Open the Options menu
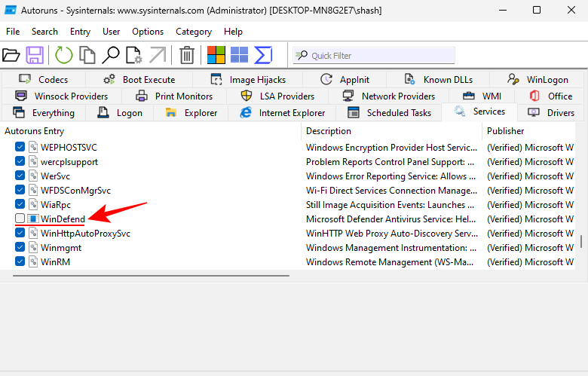 pyautogui.click(x=148, y=32)
